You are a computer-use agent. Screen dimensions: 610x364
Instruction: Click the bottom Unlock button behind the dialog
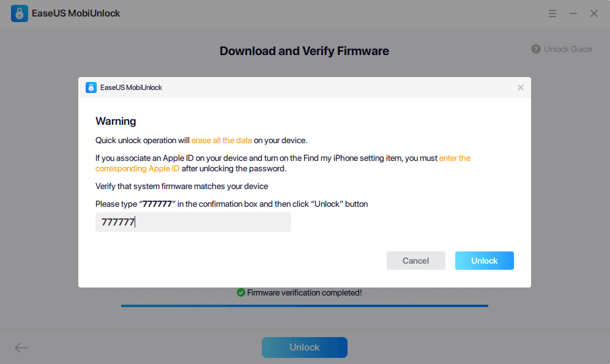(x=304, y=347)
